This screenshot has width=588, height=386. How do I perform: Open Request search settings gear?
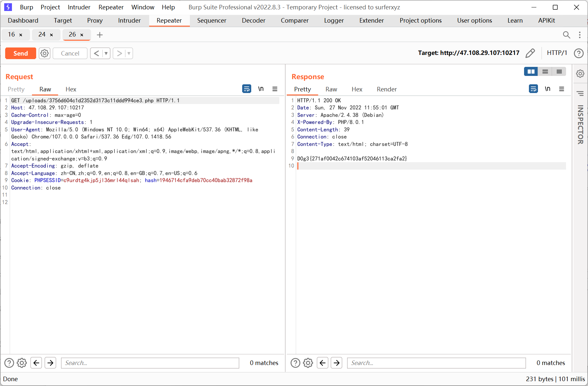pyautogui.click(x=22, y=363)
